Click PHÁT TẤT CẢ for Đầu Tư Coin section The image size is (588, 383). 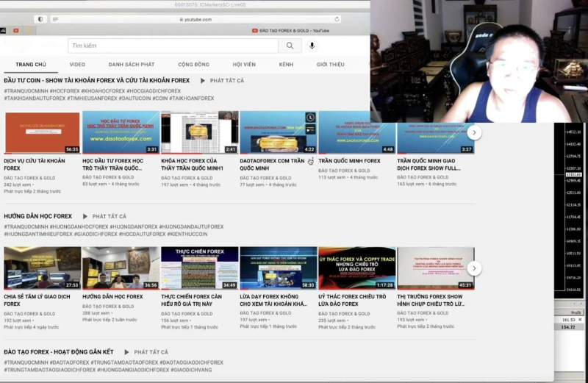227,81
